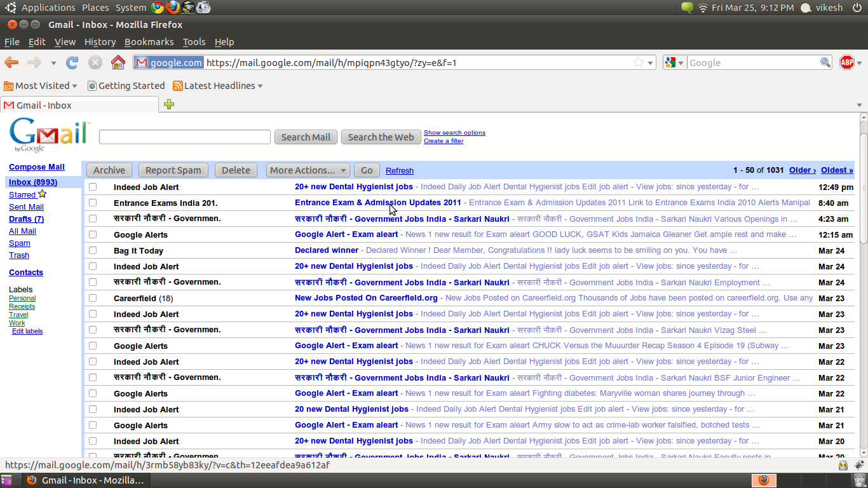Click the Firefox workspace switcher thumbnail

[x=764, y=480]
